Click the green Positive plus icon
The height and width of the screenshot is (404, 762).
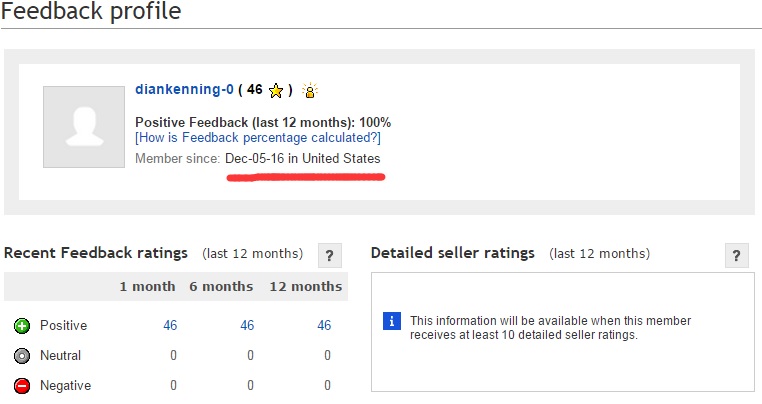(x=21, y=326)
